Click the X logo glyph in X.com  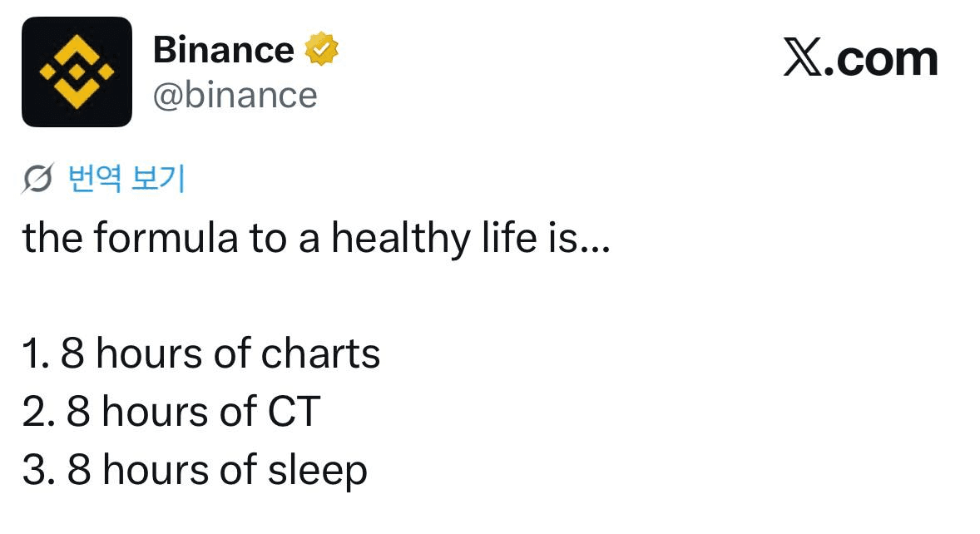click(802, 59)
